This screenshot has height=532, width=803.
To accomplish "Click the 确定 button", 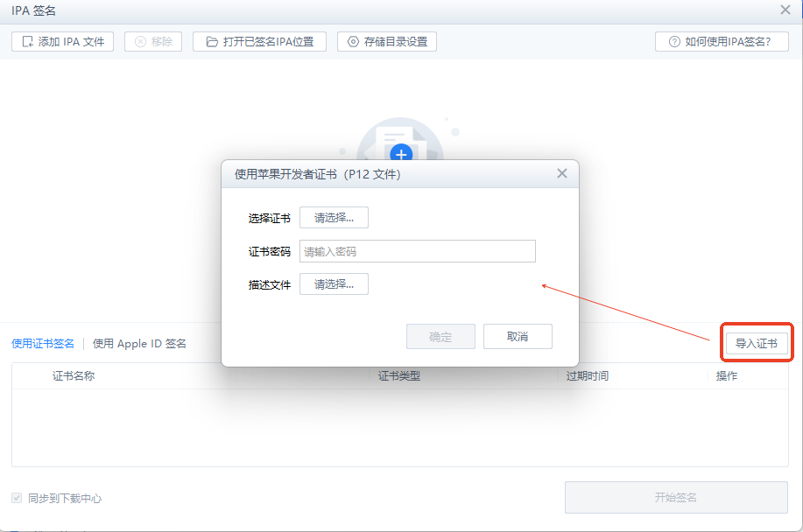I will point(440,337).
